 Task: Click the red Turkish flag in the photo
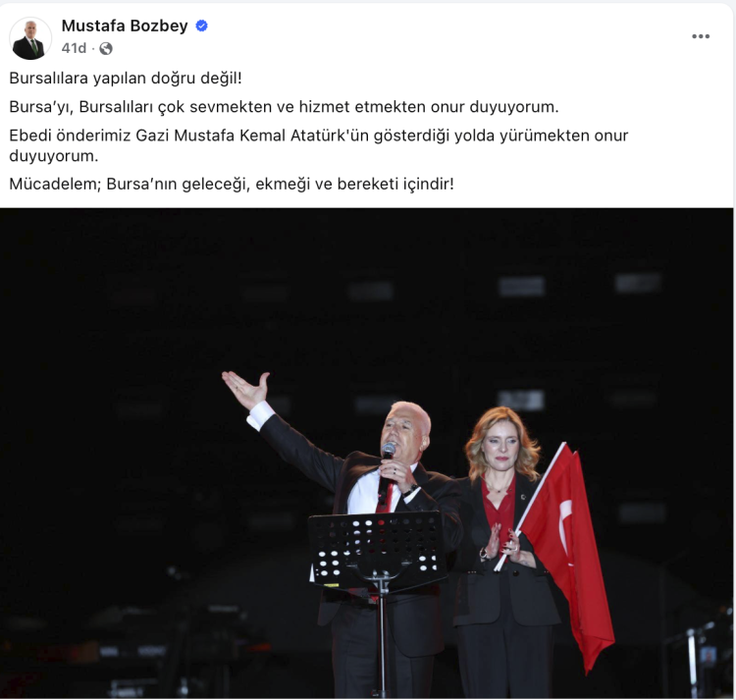565,554
